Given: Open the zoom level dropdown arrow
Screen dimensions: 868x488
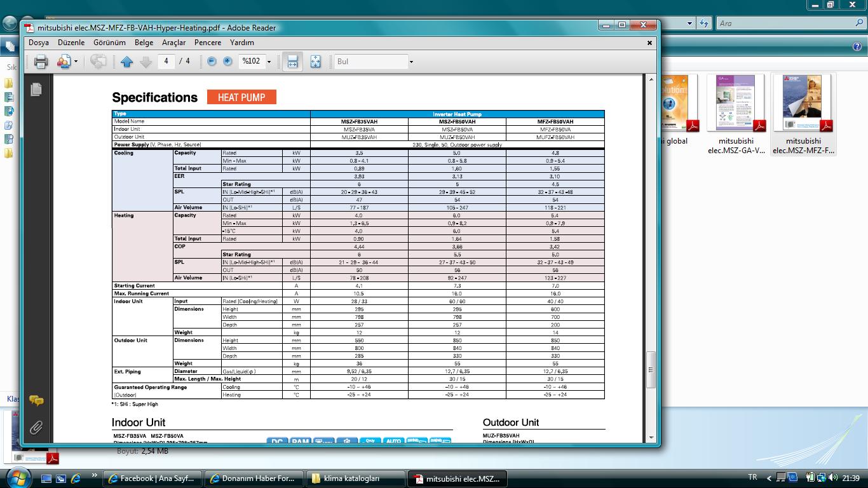Looking at the screenshot, I should tap(269, 62).
